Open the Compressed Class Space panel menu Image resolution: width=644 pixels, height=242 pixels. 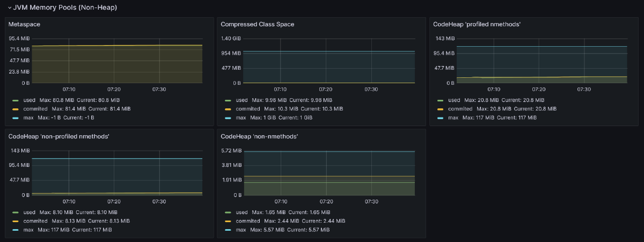[257, 25]
